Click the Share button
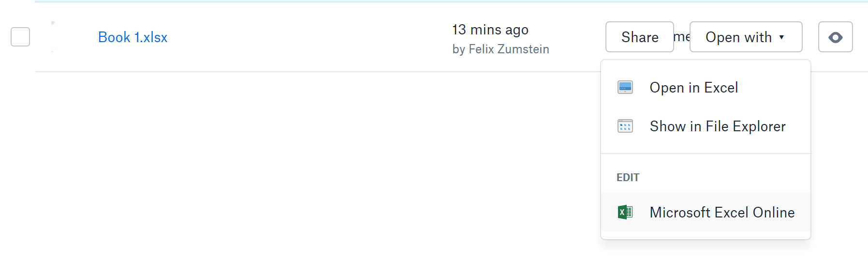 tap(639, 37)
